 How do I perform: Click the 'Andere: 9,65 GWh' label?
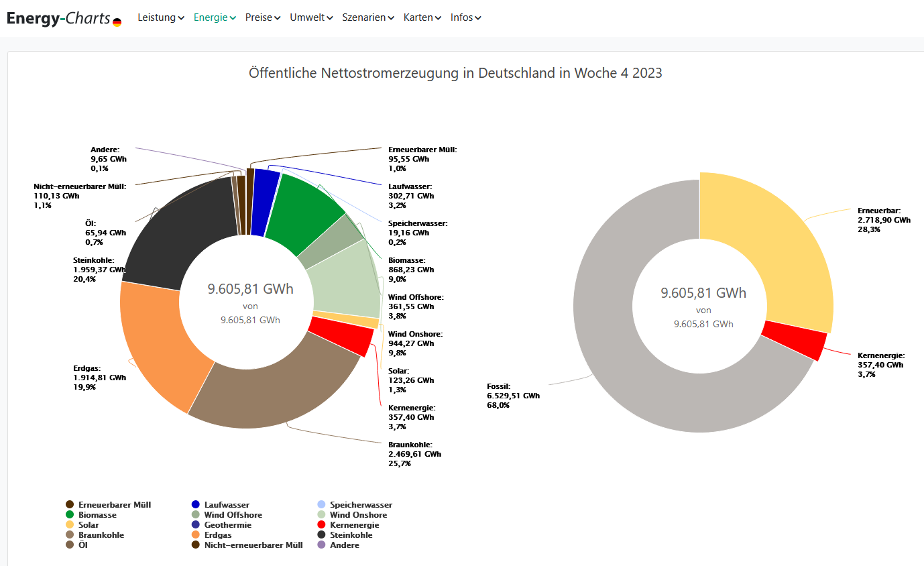tap(108, 159)
